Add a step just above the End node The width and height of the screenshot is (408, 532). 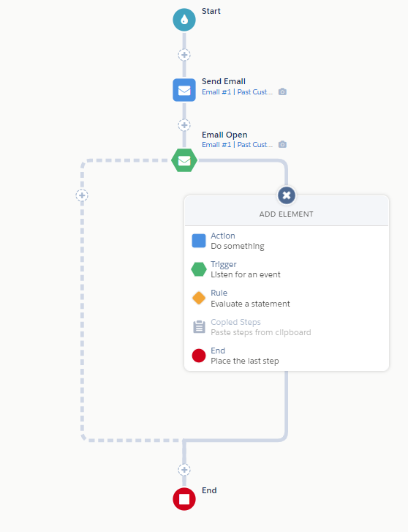184,470
